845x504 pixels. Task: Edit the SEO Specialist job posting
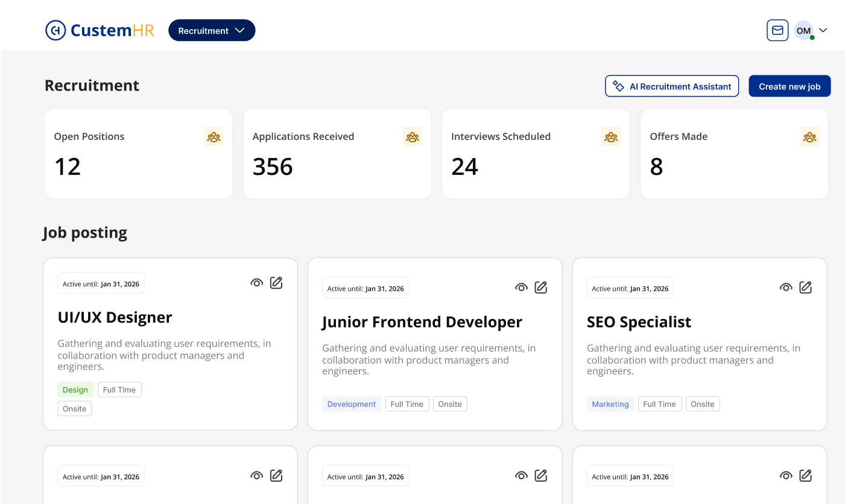(x=805, y=288)
